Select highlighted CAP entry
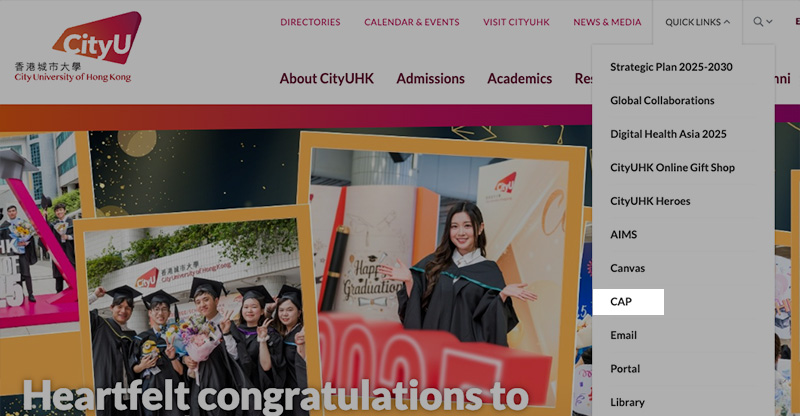 [x=629, y=302]
